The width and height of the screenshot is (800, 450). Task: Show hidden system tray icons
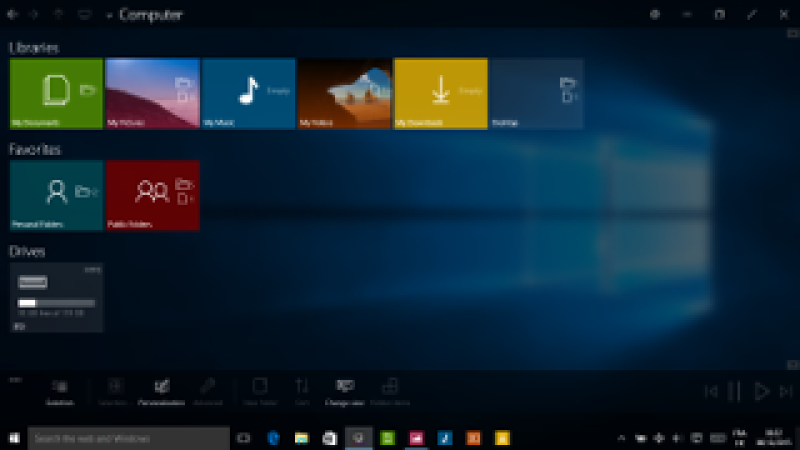[x=621, y=438]
